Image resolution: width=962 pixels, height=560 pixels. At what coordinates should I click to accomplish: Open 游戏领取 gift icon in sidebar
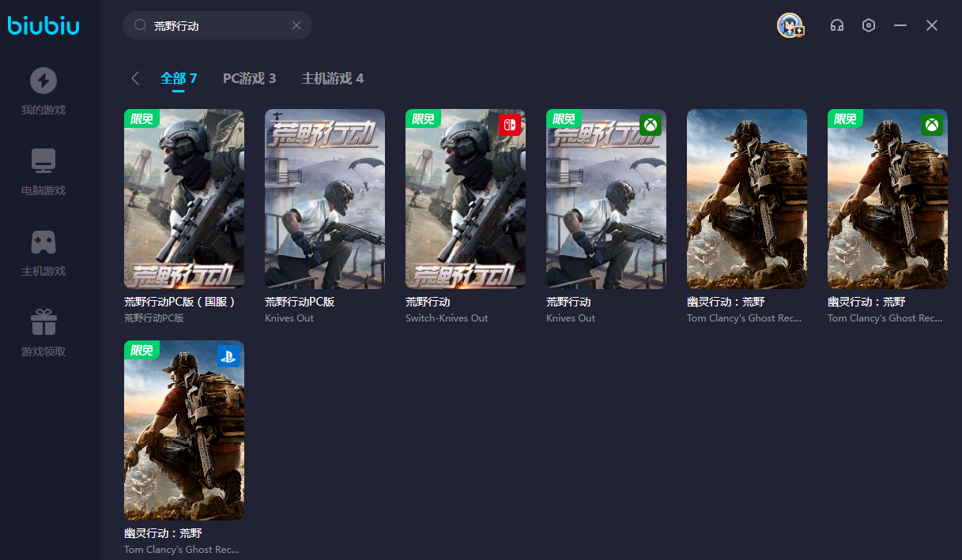pos(43,322)
